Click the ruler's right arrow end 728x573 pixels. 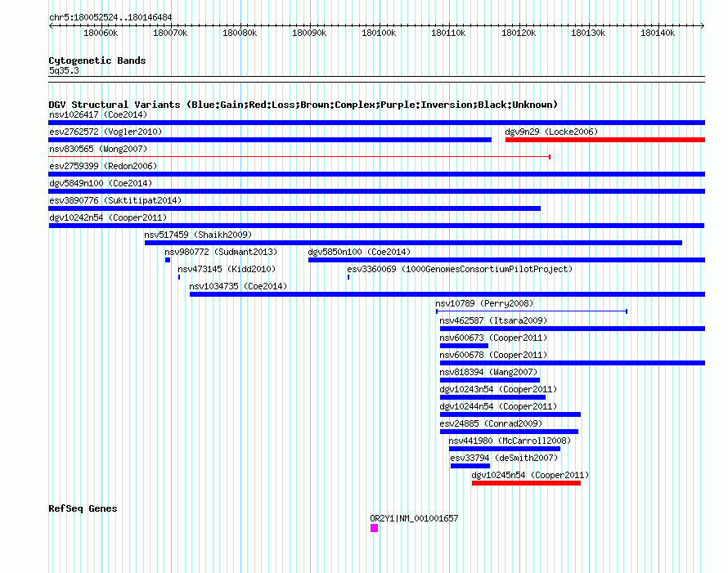tap(702, 25)
